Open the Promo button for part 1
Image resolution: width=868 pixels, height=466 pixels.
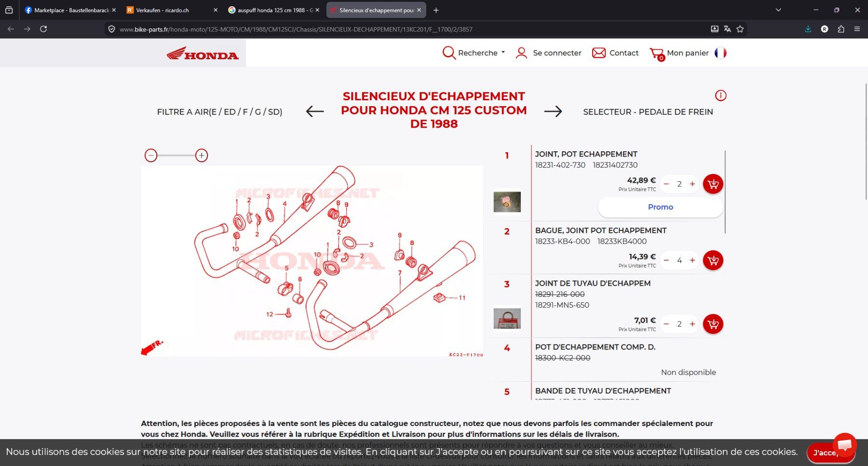(x=660, y=207)
